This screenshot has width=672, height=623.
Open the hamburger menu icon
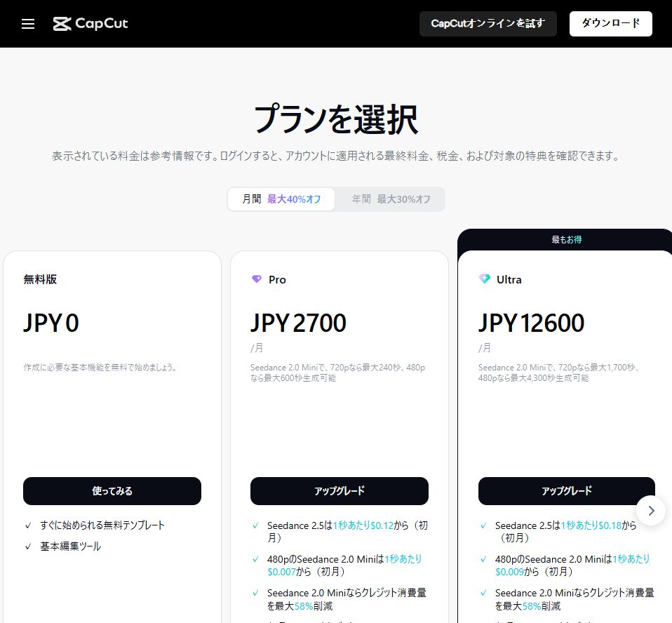28,24
